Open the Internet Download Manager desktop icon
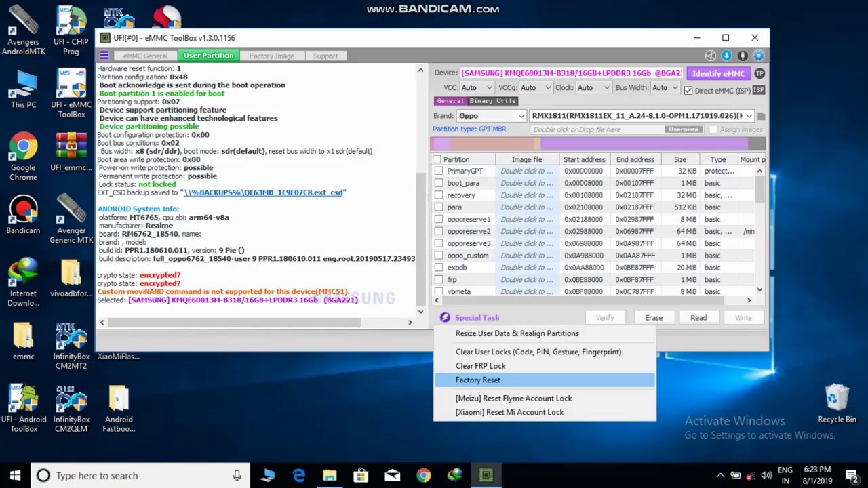Viewport: 868px width, 488px height. coord(23,283)
